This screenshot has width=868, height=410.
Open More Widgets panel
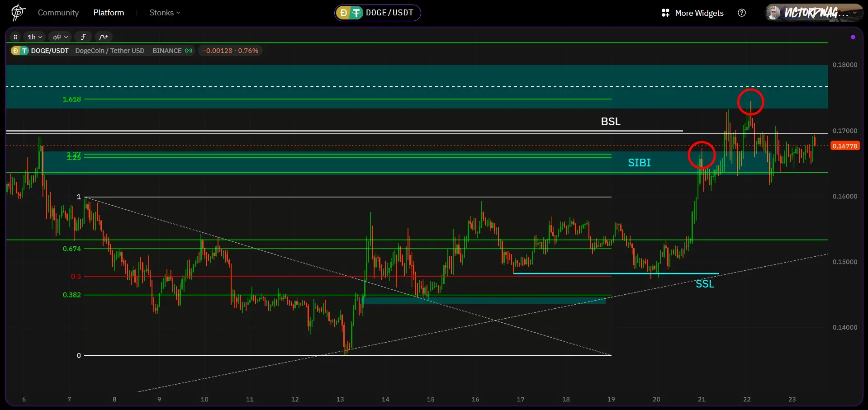[693, 13]
